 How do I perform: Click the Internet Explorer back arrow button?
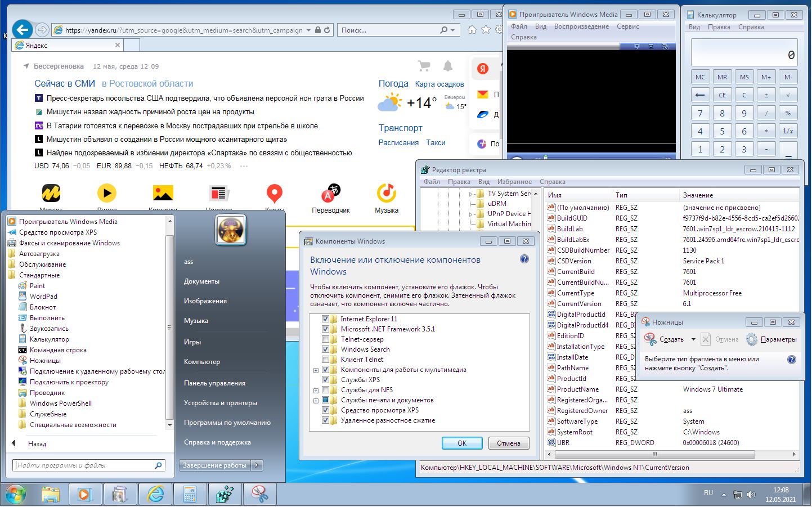coord(22,29)
